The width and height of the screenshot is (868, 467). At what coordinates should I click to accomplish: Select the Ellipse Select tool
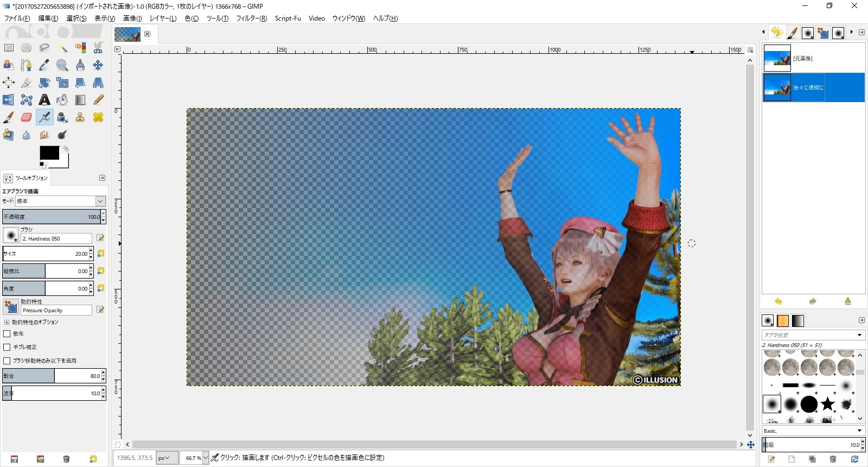click(x=26, y=48)
